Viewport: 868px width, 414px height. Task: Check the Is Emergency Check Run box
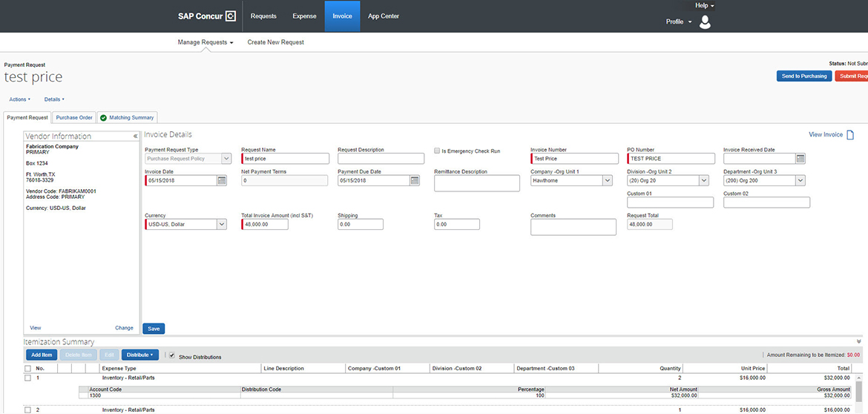coord(437,151)
